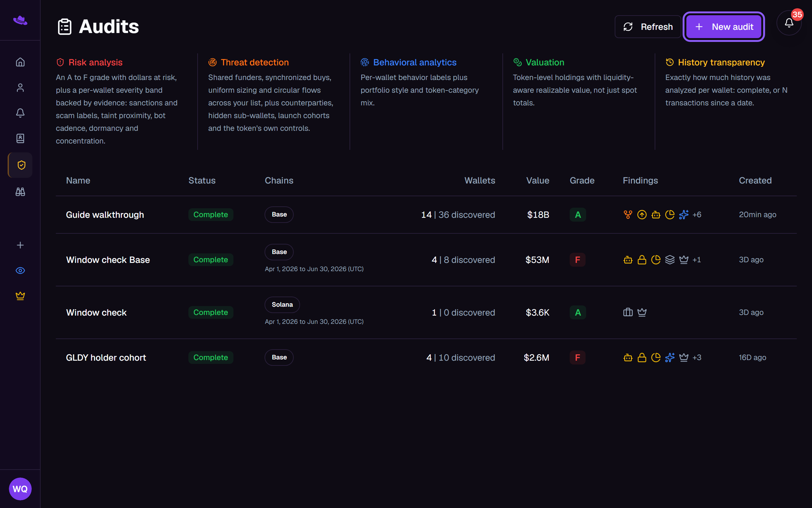Image resolution: width=812 pixels, height=508 pixels.
Task: Open the WQ user avatar
Action: [20, 489]
